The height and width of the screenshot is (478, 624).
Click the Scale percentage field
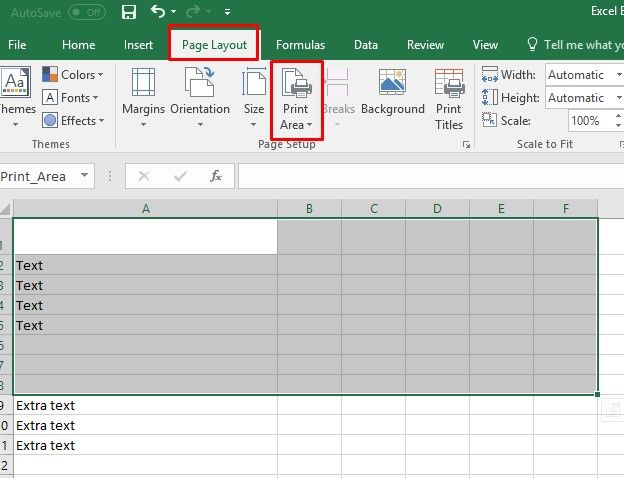click(x=584, y=121)
